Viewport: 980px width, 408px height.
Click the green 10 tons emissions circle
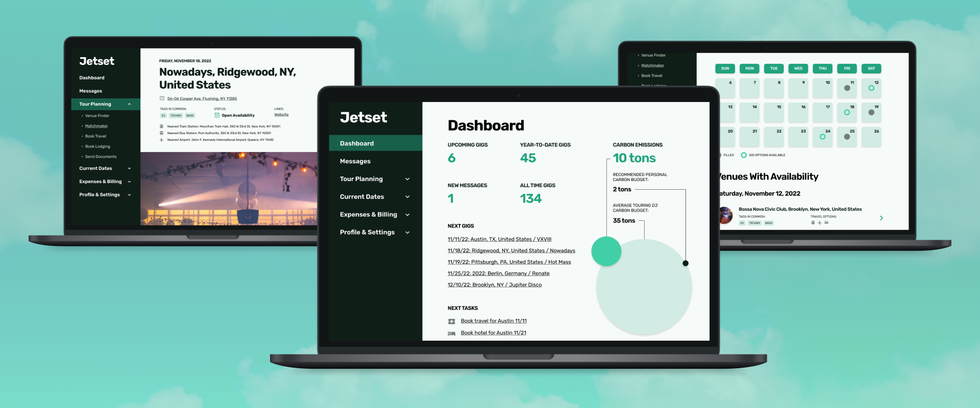pos(606,251)
